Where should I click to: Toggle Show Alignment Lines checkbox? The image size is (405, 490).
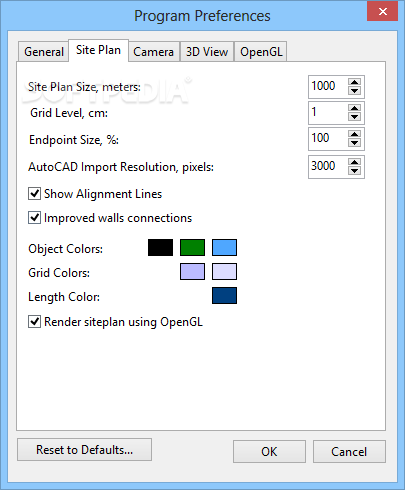(x=34, y=194)
